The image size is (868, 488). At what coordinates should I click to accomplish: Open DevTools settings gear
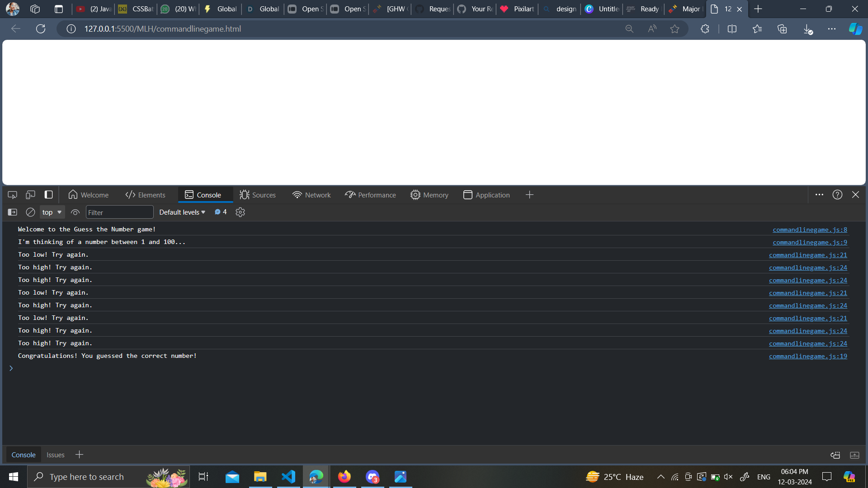coord(240,212)
